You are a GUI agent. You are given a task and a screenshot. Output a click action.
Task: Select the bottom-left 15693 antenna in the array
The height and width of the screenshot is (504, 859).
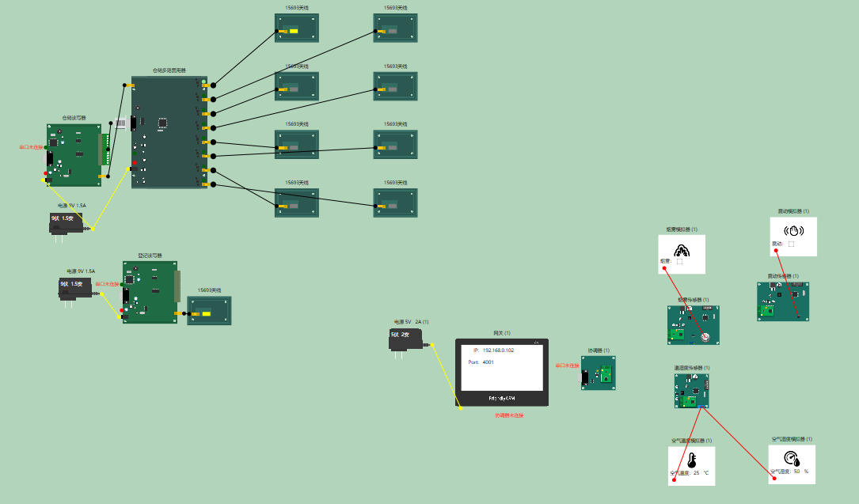click(x=297, y=203)
